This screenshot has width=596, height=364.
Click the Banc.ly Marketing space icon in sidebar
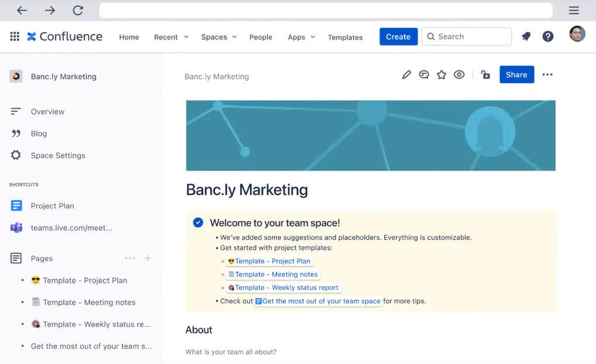[16, 77]
